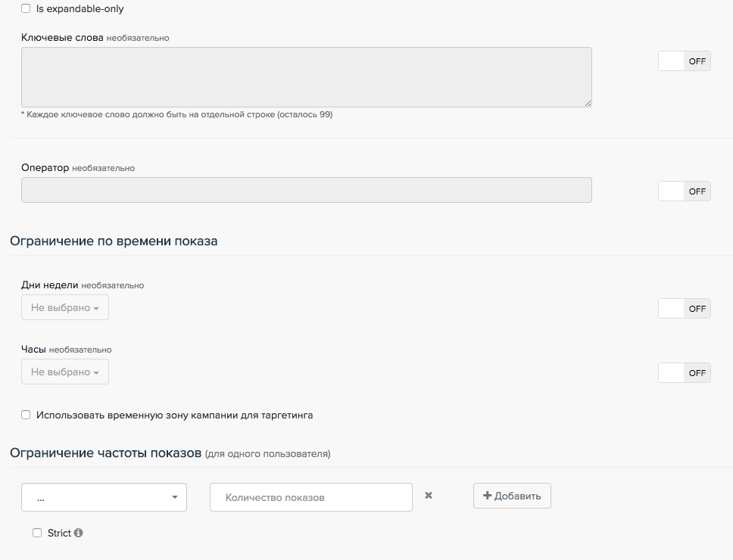This screenshot has width=733, height=560.
Task: Expand the Часы Не выбрано dropdown
Action: pyautogui.click(x=65, y=372)
